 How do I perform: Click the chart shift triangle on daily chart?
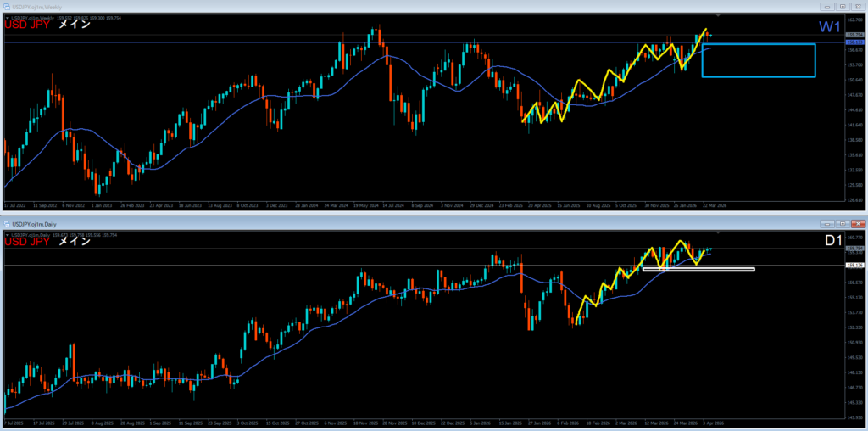pyautogui.click(x=720, y=232)
